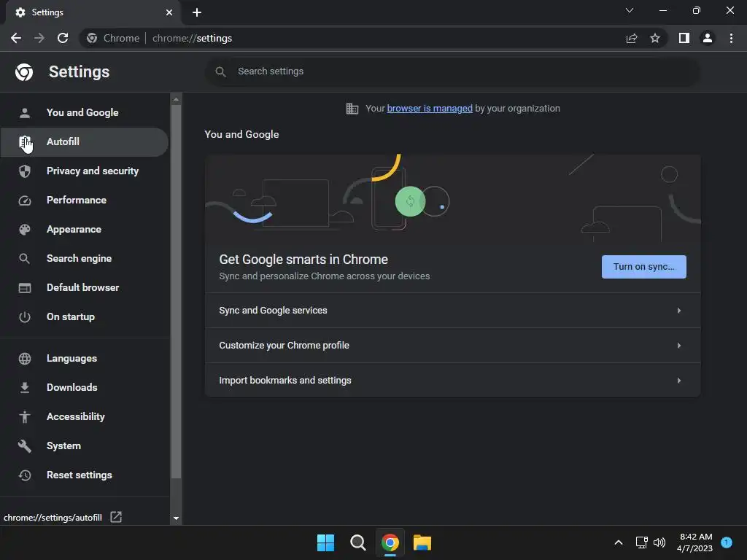Click the Downloads arrow icon
The height and width of the screenshot is (560, 747).
pyautogui.click(x=25, y=388)
